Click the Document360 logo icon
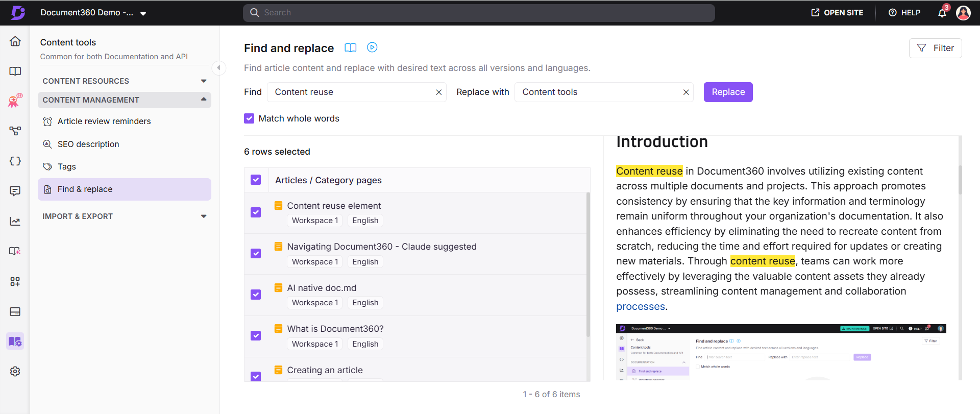The width and height of the screenshot is (980, 414). [18, 13]
